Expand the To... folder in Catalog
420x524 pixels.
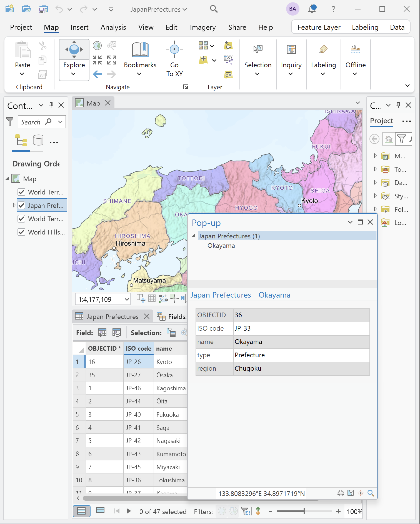tap(375, 169)
